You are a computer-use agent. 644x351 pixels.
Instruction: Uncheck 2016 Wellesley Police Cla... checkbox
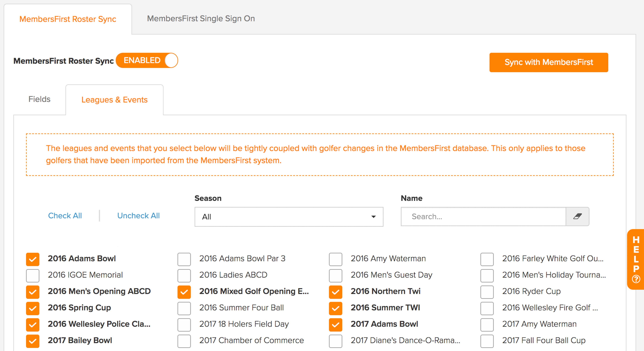(33, 325)
